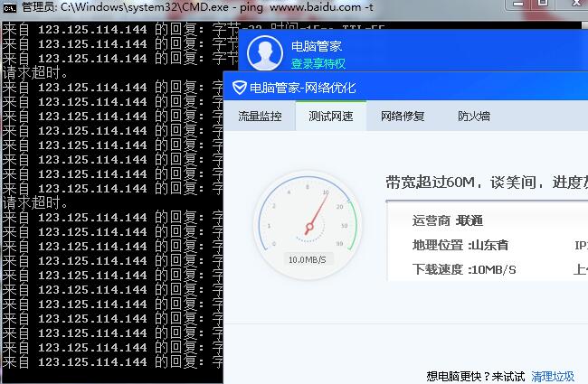588x384 pixels.
Task: Click the 想电脑更快？来试试 prompt text
Action: [476, 376]
